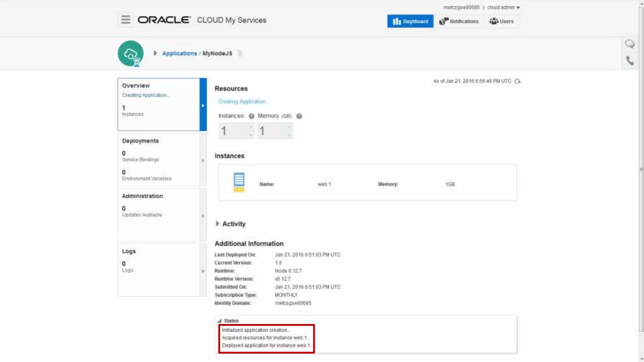The image size is (644, 362).
Task: Click 'Initialized application creation' status line
Action: click(x=256, y=330)
